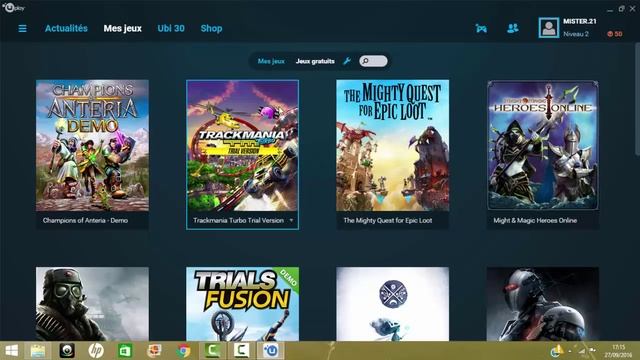Click the search field in library filter
Screen dimensions: 640x360
point(373,61)
